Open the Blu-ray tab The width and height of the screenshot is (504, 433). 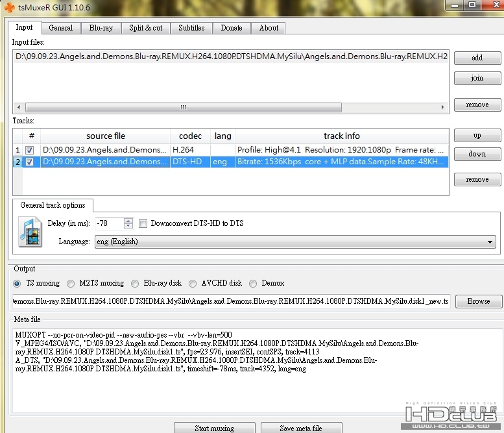tap(101, 28)
